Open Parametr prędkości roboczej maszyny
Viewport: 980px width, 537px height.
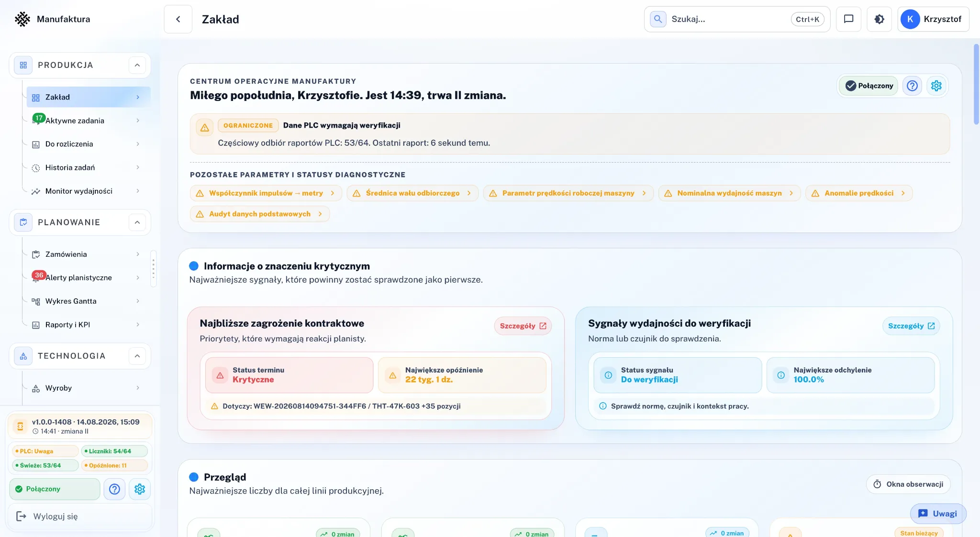tap(568, 193)
